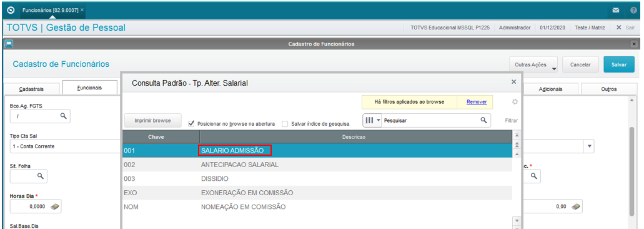Click the Cadastro de Funcionários window icon
The image size is (644, 229).
coord(9,44)
